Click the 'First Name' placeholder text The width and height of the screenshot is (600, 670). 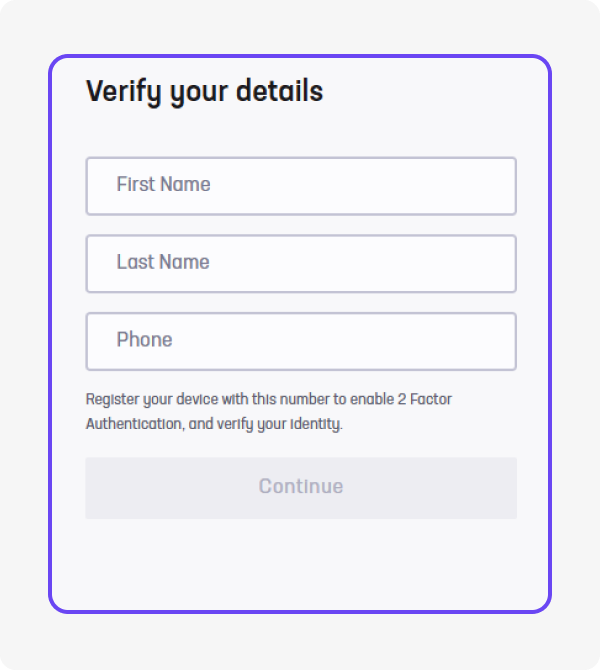pyautogui.click(x=163, y=185)
